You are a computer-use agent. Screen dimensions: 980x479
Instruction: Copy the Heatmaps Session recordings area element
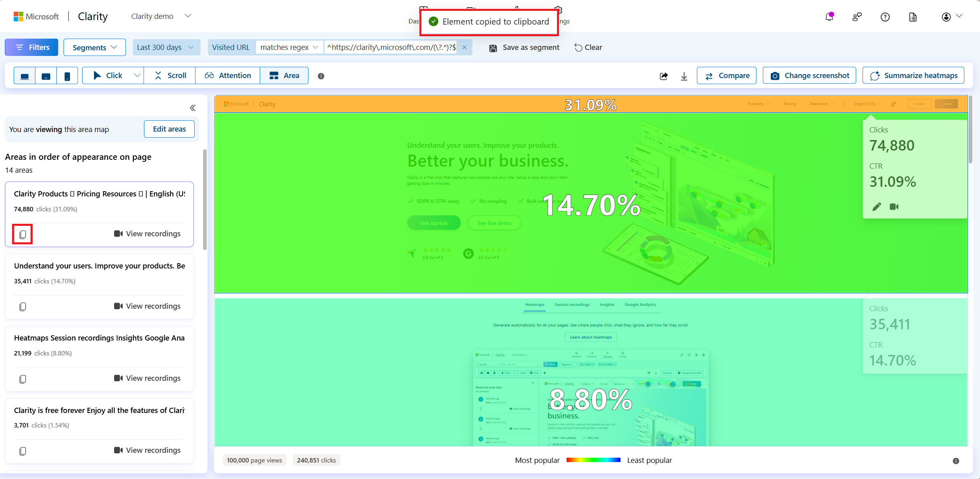[23, 379]
